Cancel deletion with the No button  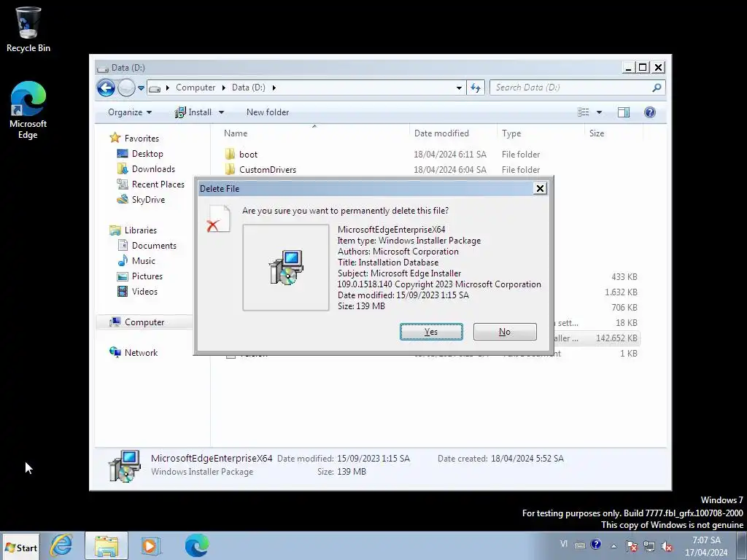[x=505, y=332]
